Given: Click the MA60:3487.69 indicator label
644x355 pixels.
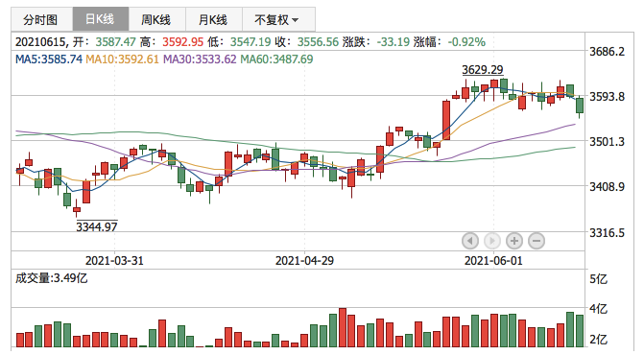Looking at the screenshot, I should [276, 59].
